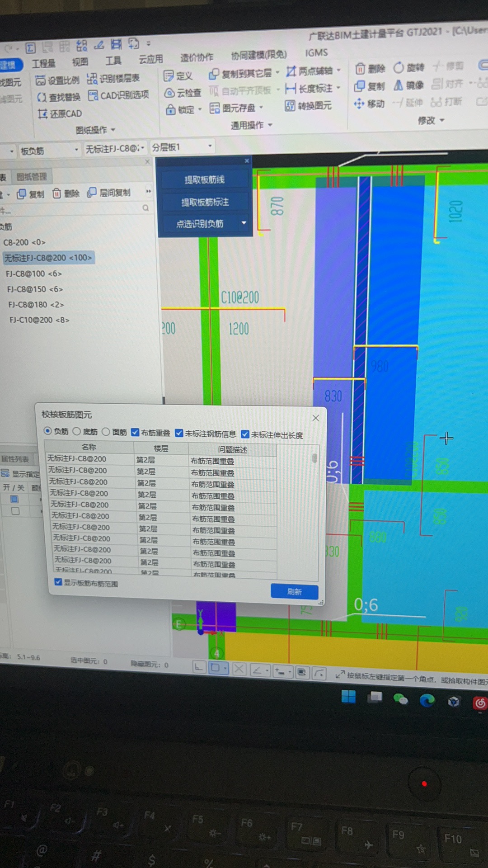Click the 定义 define icon
Image resolution: width=488 pixels, height=868 pixels.
169,76
